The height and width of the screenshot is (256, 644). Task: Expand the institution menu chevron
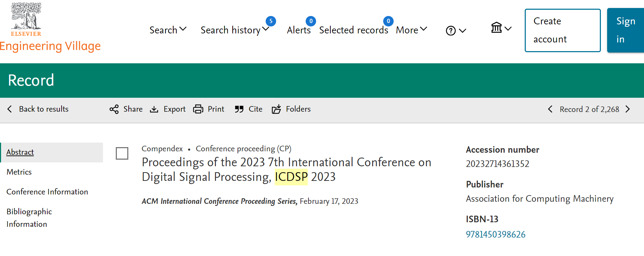tap(508, 29)
